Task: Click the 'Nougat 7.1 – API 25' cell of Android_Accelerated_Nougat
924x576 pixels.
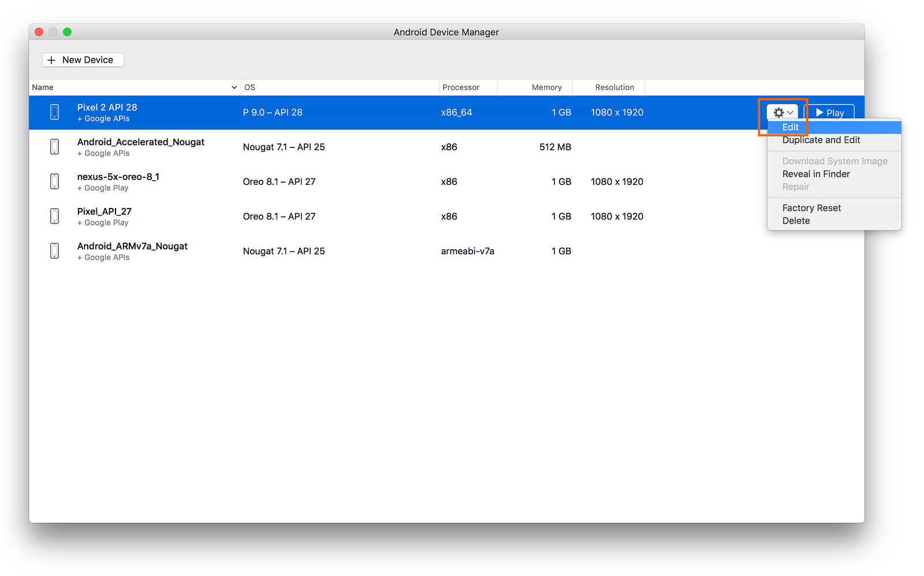Action: pyautogui.click(x=284, y=147)
